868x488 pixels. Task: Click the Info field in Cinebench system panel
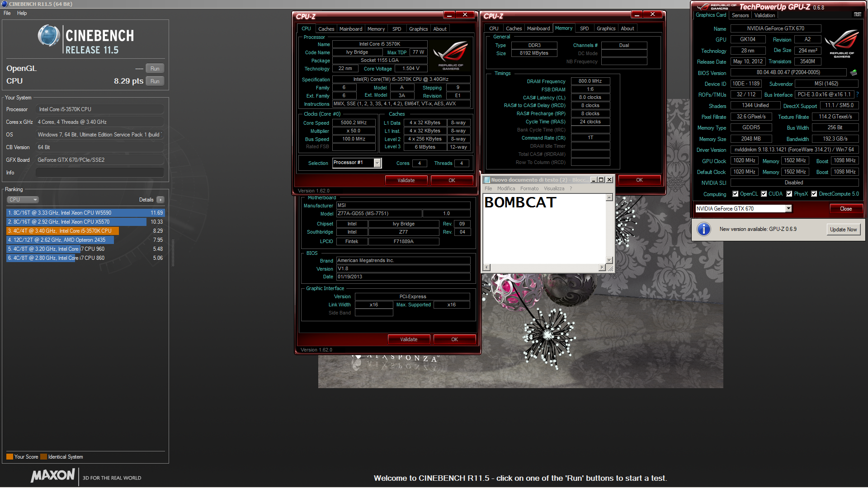[x=99, y=173]
